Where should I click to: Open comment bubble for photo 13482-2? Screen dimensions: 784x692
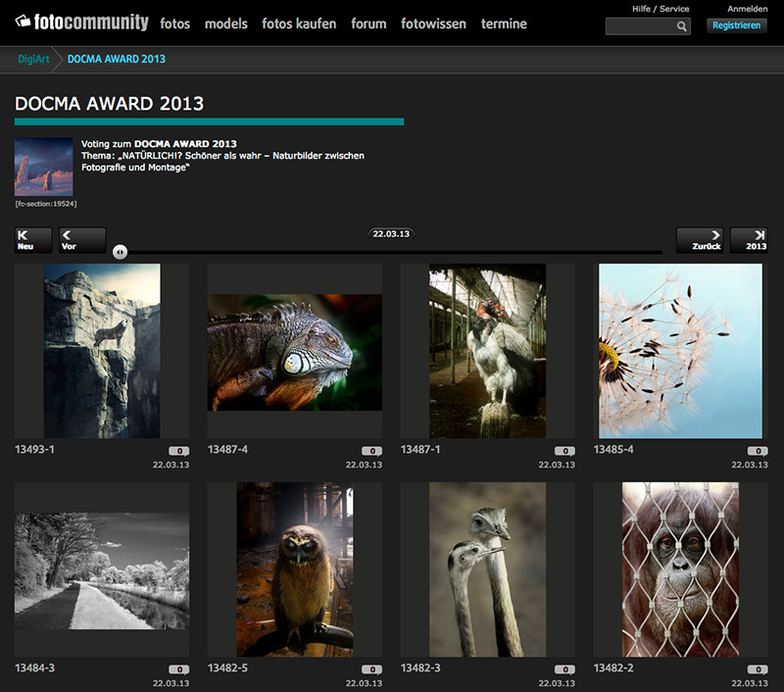pyautogui.click(x=758, y=669)
